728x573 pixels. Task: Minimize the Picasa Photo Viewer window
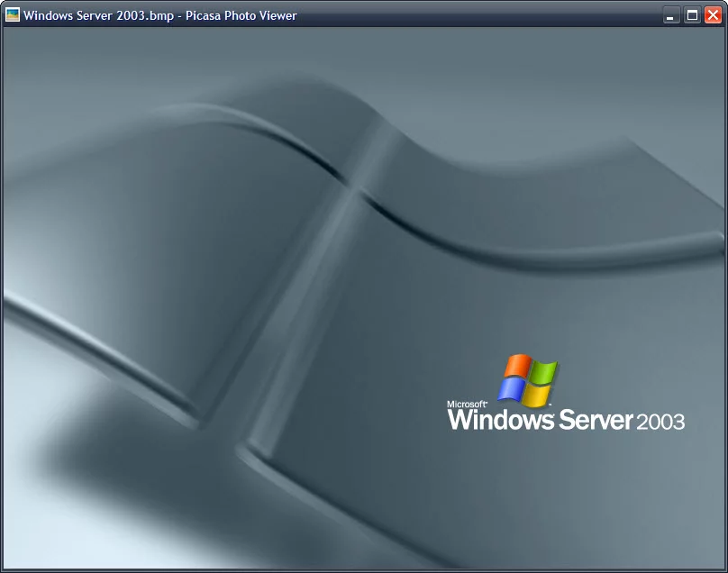670,15
